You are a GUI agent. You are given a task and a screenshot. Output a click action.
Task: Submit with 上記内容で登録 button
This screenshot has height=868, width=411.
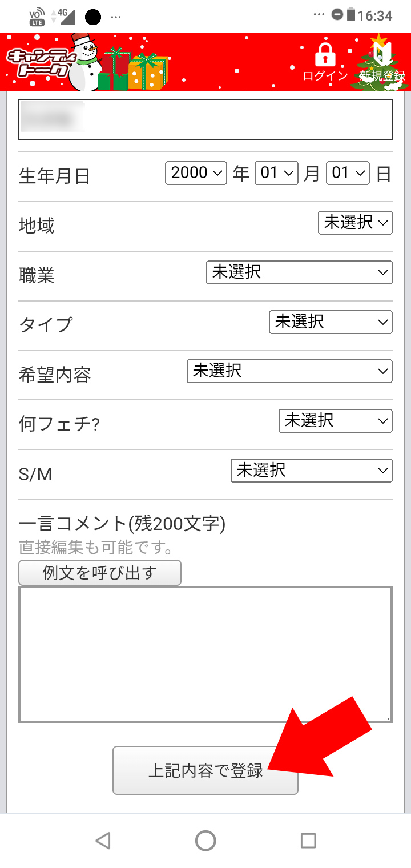(205, 770)
